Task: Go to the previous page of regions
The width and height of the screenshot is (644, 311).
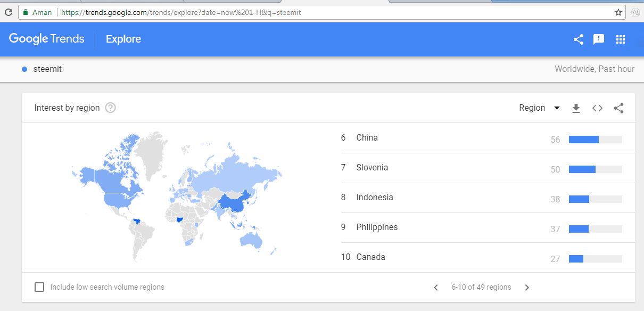Action: 436,288
